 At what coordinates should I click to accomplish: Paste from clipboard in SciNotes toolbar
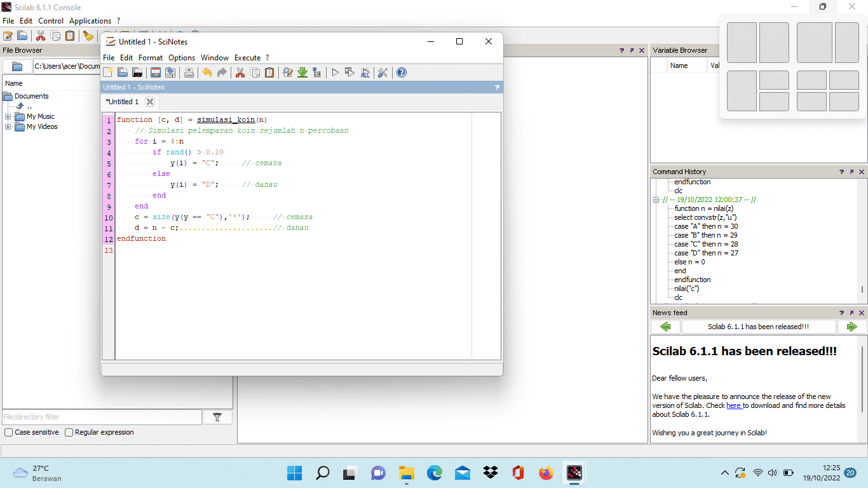(269, 72)
